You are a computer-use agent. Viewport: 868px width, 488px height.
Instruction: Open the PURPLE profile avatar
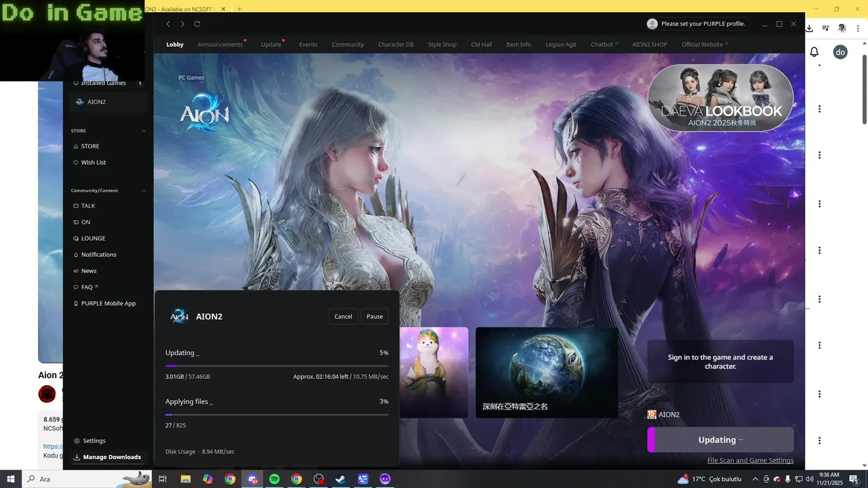tap(652, 24)
